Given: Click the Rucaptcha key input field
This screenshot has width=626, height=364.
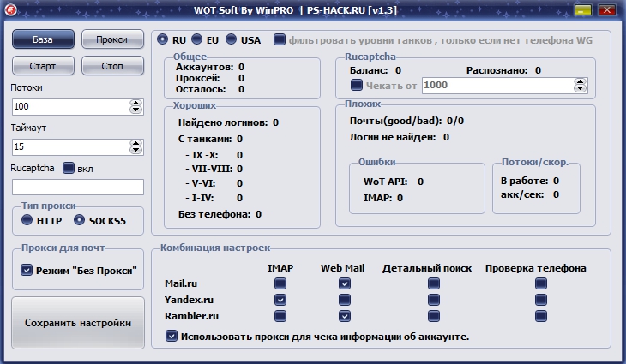Looking at the screenshot, I should 78,187.
